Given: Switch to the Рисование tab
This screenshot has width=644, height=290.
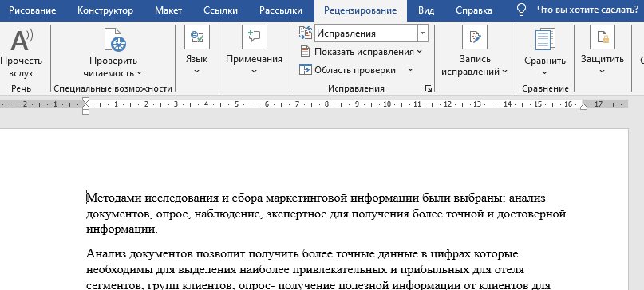Looking at the screenshot, I should [33, 10].
